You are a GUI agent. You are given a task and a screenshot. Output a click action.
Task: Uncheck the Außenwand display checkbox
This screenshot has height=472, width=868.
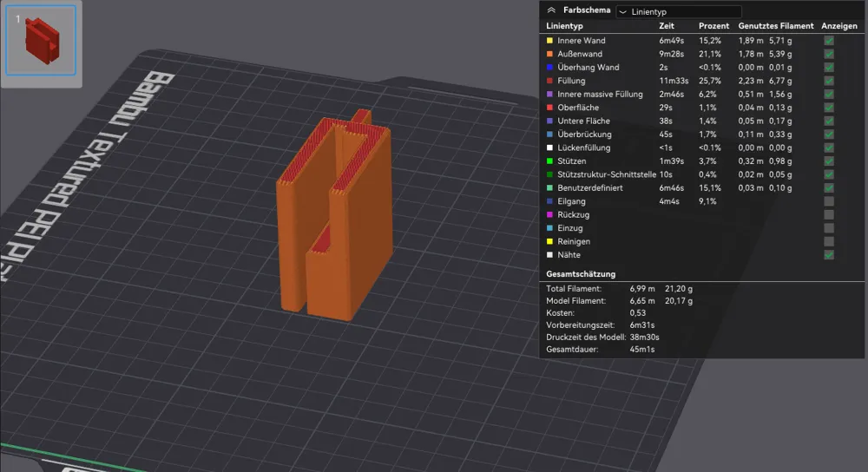pos(829,54)
